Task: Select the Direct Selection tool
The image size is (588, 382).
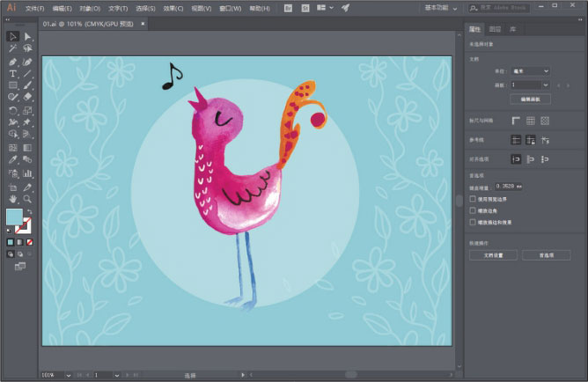Action: 27,37
